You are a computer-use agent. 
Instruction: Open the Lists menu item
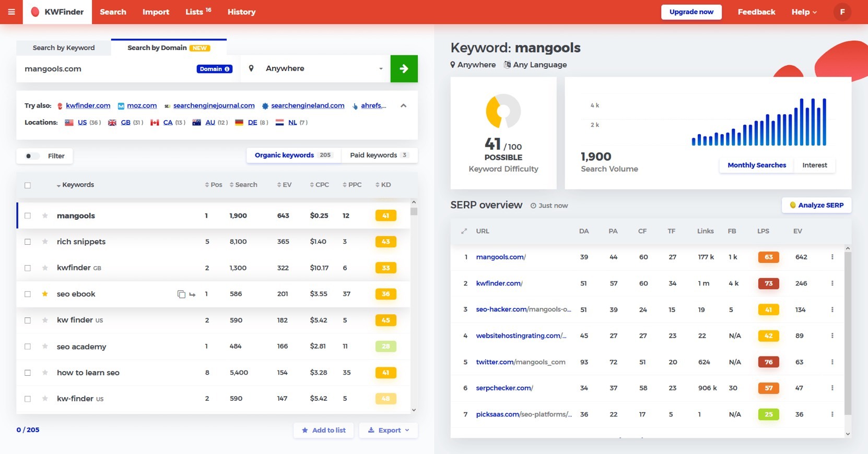(x=198, y=11)
